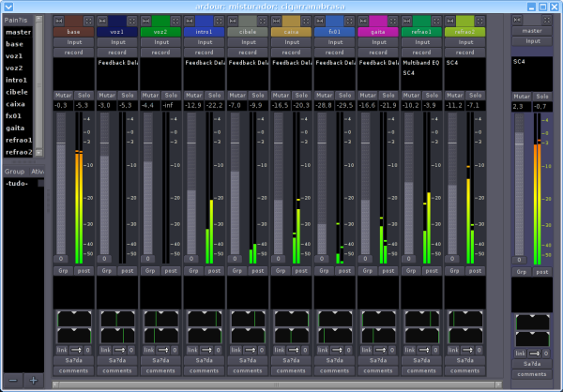Click the horizontal scrollbar under mixer strips
The width and height of the screenshot is (563, 392).
click(277, 384)
